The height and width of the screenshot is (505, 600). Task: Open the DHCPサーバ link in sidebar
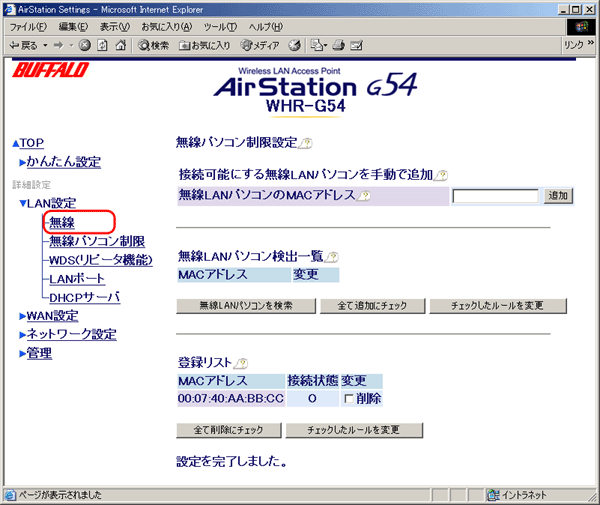coord(84,297)
